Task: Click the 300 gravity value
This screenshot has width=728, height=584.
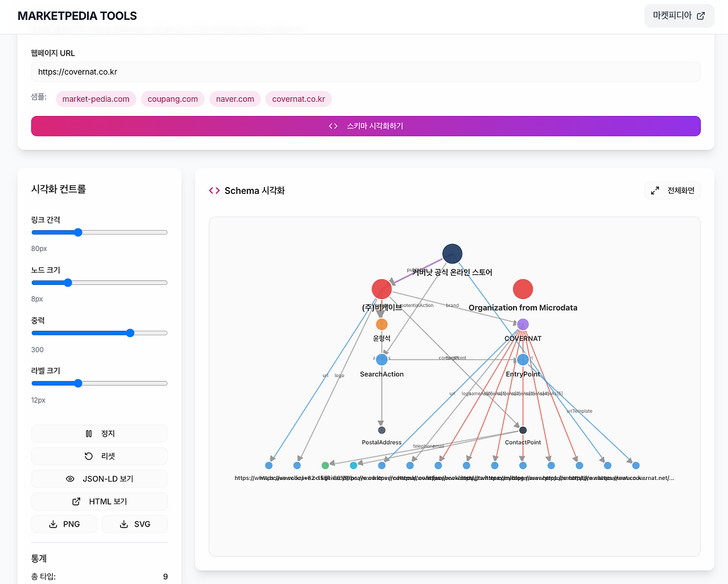Action: click(38, 350)
